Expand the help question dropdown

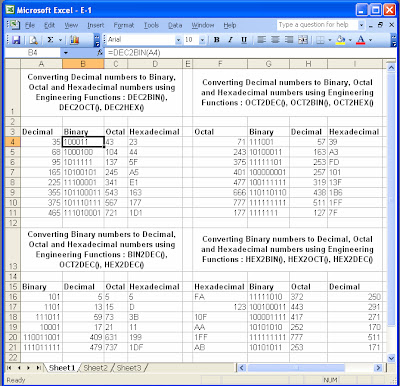(361, 25)
